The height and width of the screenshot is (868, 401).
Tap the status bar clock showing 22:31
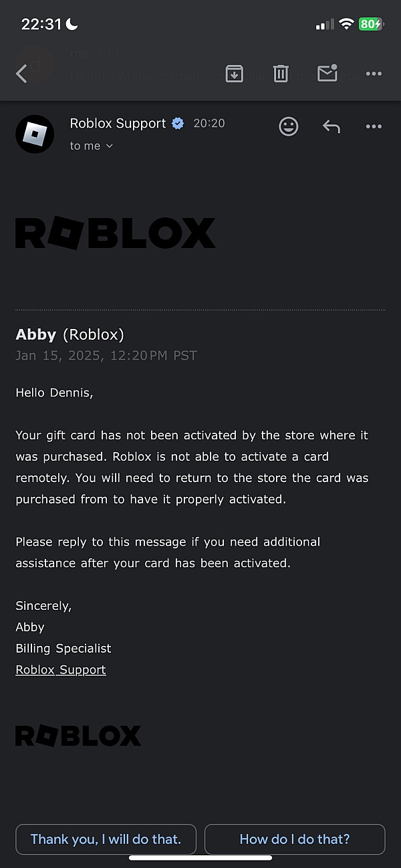pyautogui.click(x=41, y=24)
